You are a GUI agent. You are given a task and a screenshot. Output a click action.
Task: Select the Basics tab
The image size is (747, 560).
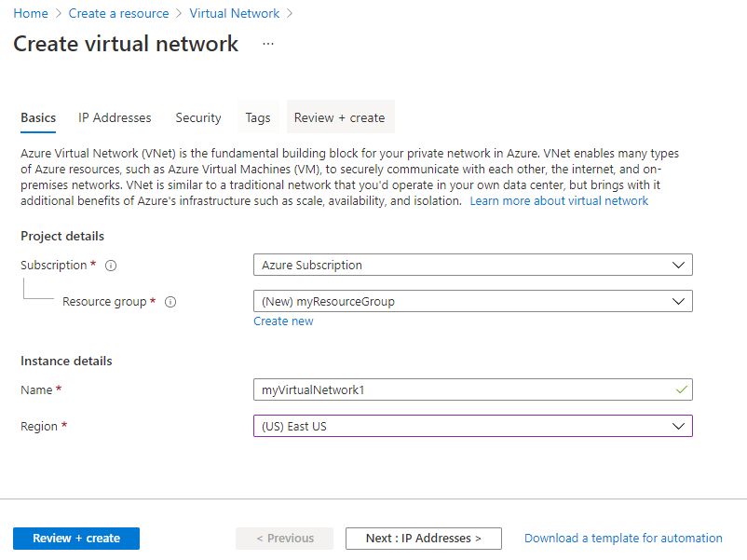click(38, 117)
